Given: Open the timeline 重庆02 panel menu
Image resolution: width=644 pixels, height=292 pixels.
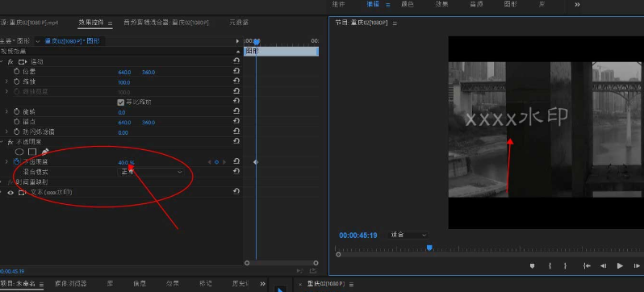Looking at the screenshot, I should pos(351,285).
